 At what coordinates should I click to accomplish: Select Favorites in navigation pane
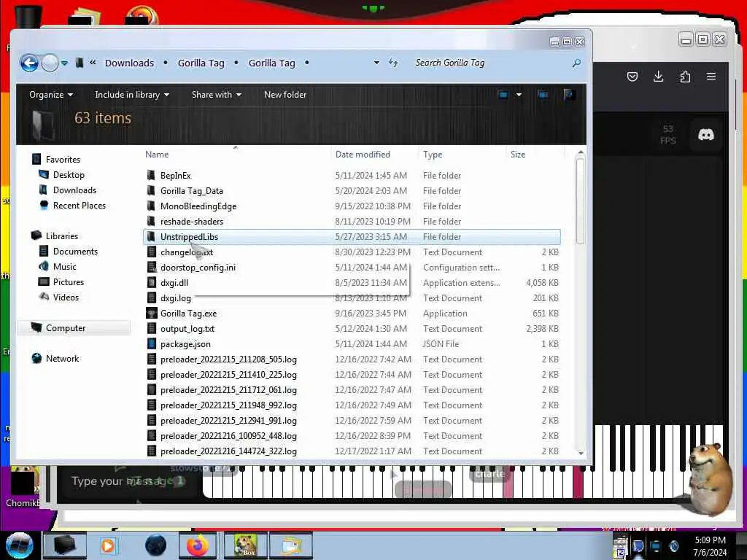pyautogui.click(x=63, y=160)
